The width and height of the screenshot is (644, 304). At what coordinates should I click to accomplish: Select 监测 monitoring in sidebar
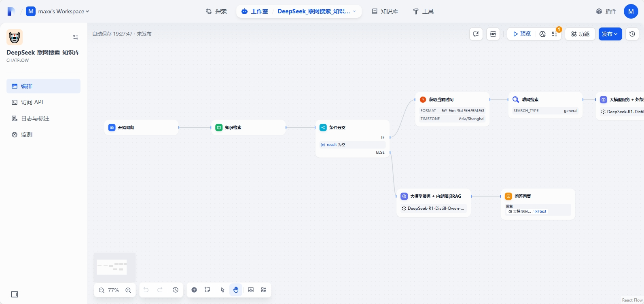pyautogui.click(x=43, y=135)
